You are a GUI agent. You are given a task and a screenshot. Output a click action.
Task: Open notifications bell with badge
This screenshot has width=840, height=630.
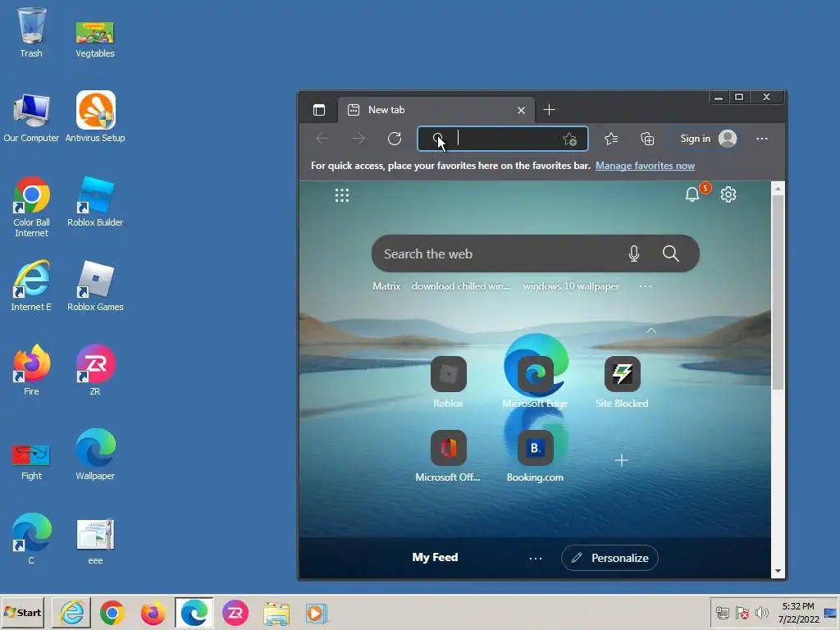click(692, 194)
